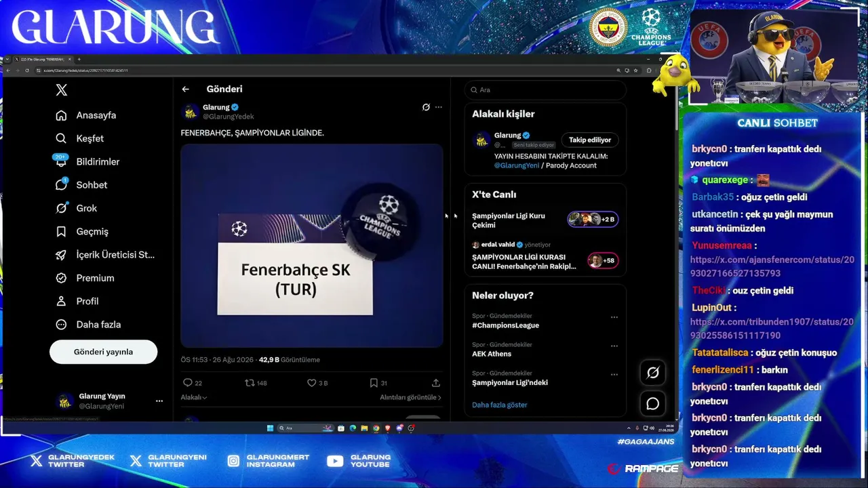Go to Anasayfa in the sidebar
This screenshot has width=868, height=488.
tap(86, 115)
